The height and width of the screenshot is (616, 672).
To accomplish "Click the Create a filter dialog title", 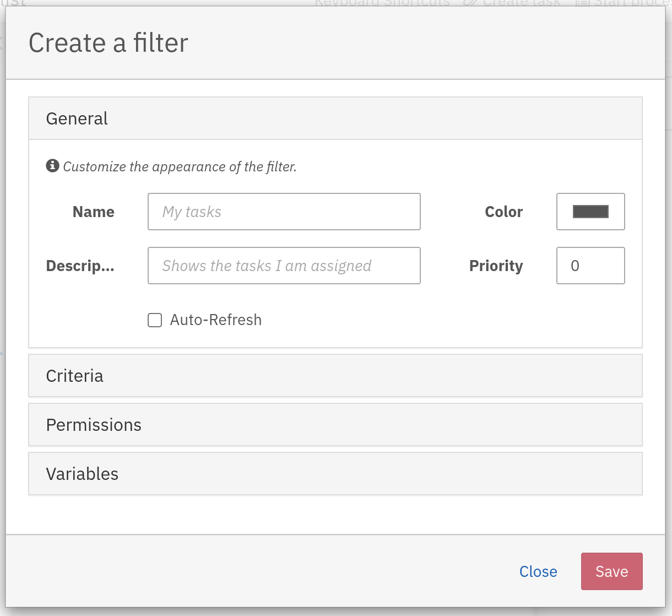I will (108, 42).
